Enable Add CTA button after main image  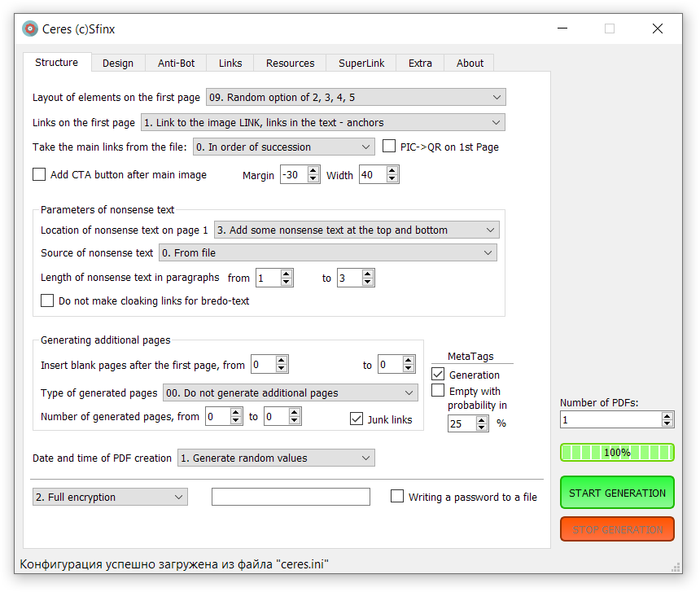[x=39, y=174]
